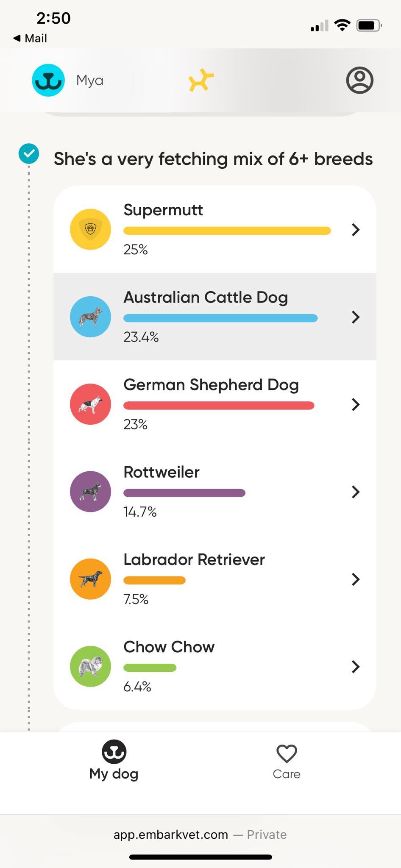Screen dimensions: 401x868
Task: Tap the app.embarkvet.com address bar
Action: pyautogui.click(x=200, y=835)
